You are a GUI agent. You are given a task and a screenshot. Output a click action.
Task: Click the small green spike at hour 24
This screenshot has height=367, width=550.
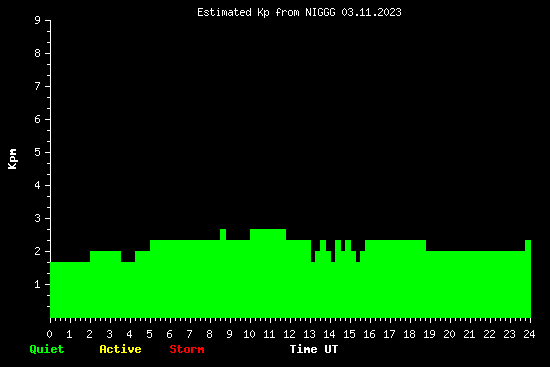528,245
